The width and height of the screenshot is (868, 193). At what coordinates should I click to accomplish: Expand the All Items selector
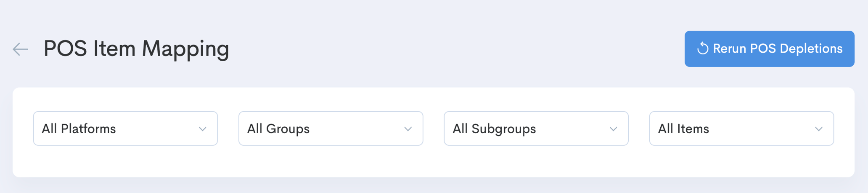pyautogui.click(x=741, y=129)
